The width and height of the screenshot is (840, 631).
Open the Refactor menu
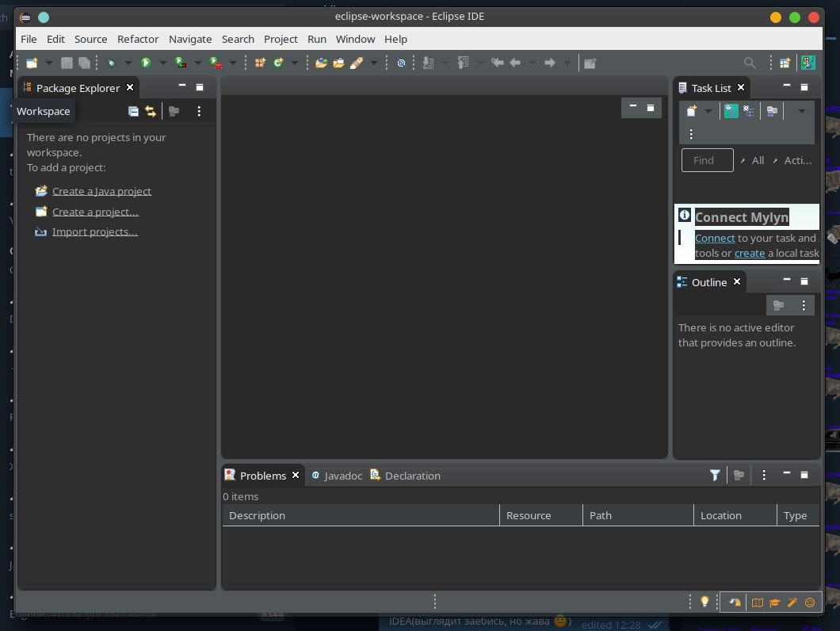click(138, 39)
